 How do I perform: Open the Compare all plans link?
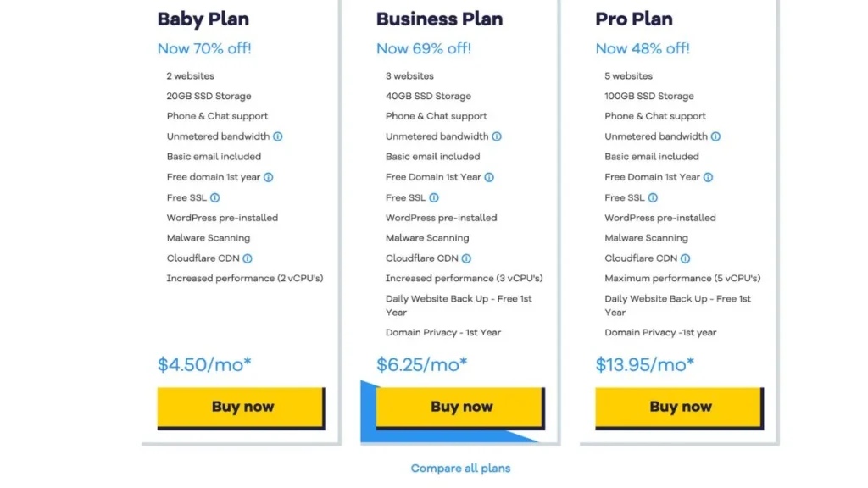click(460, 468)
